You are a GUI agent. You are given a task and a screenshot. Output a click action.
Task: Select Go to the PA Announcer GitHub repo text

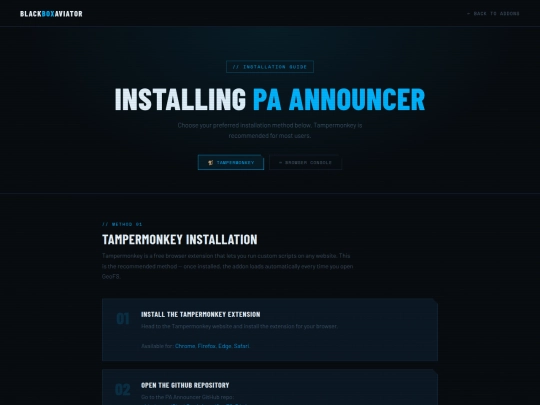click(187, 397)
